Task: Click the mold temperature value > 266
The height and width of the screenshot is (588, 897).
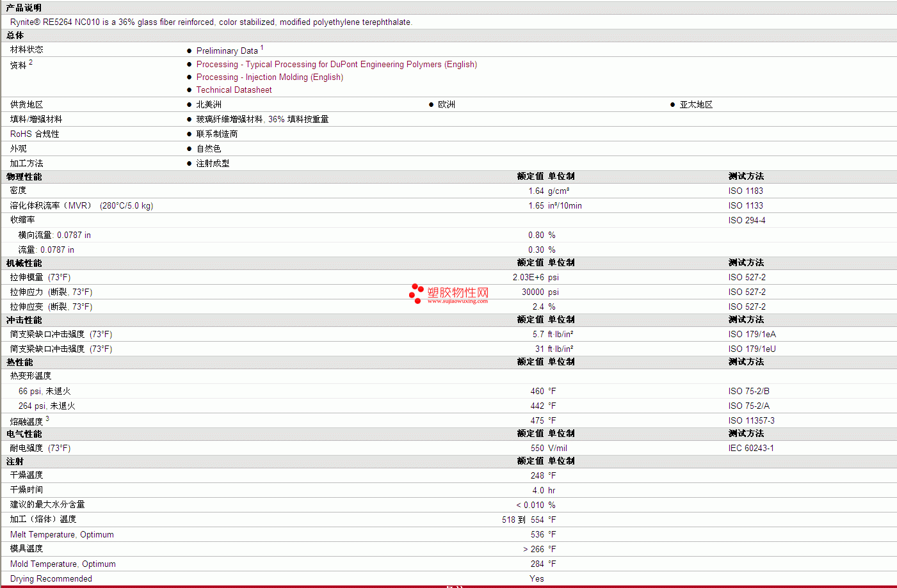Action: pyautogui.click(x=533, y=550)
